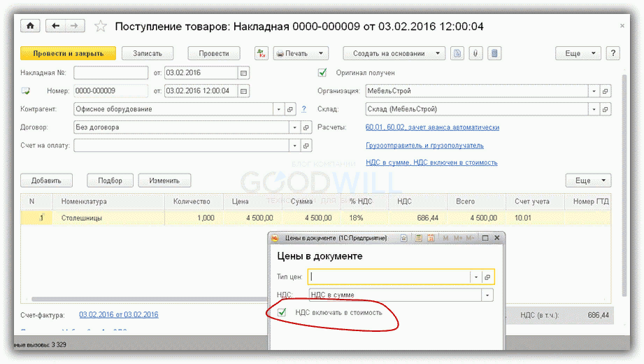Open Грузоотправитель и грузополучатель link
The width and height of the screenshot is (644, 364).
tap(424, 146)
